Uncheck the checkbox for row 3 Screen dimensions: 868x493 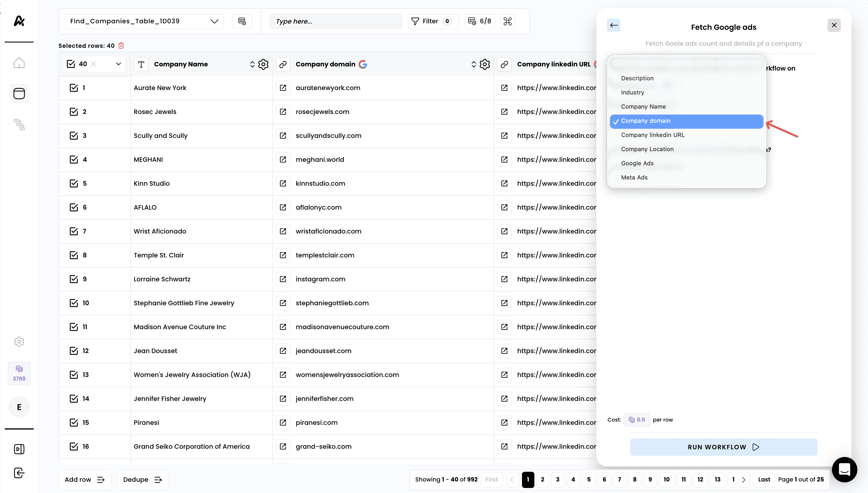(74, 136)
